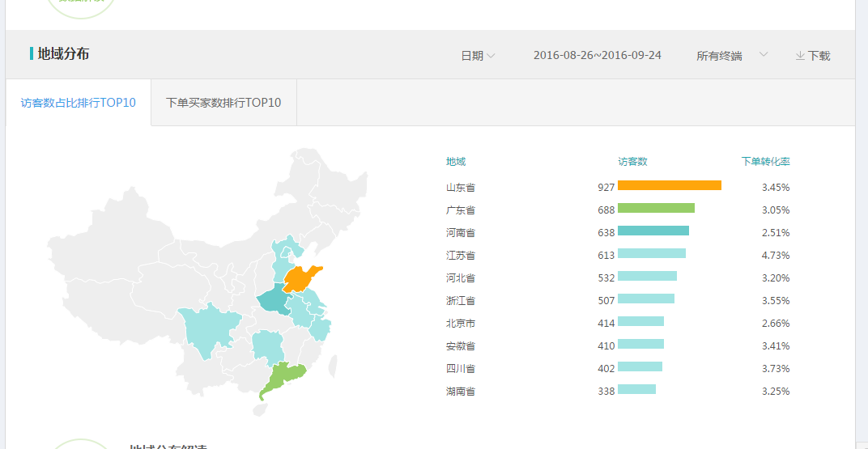Select the 山东省 row label
The width and height of the screenshot is (868, 449).
[x=461, y=188]
